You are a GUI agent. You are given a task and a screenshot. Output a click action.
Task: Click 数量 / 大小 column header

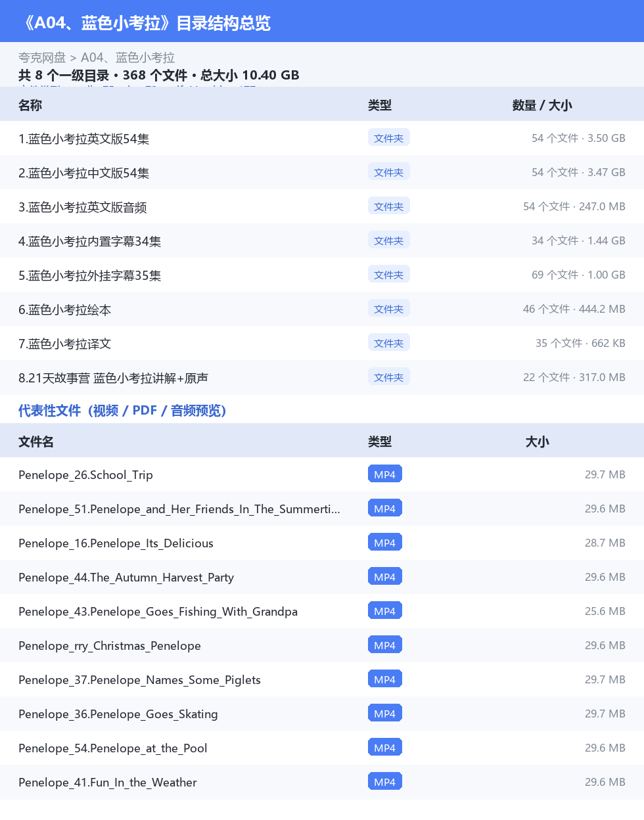click(x=542, y=105)
